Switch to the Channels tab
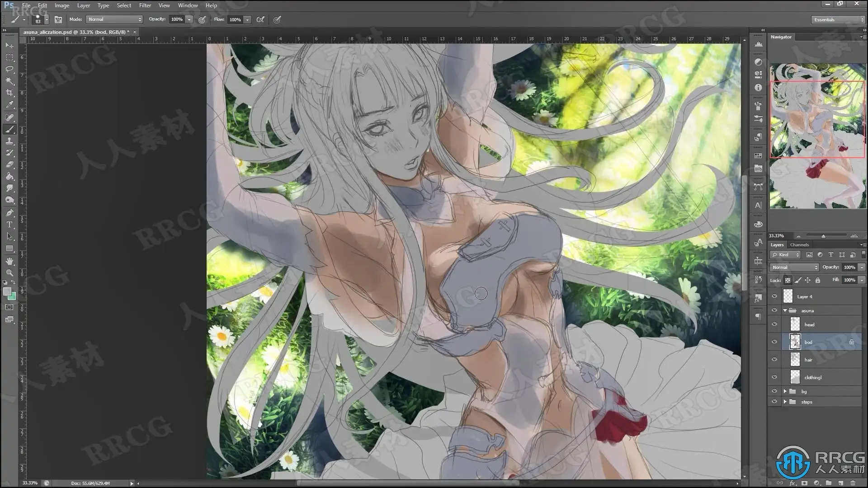 (799, 245)
